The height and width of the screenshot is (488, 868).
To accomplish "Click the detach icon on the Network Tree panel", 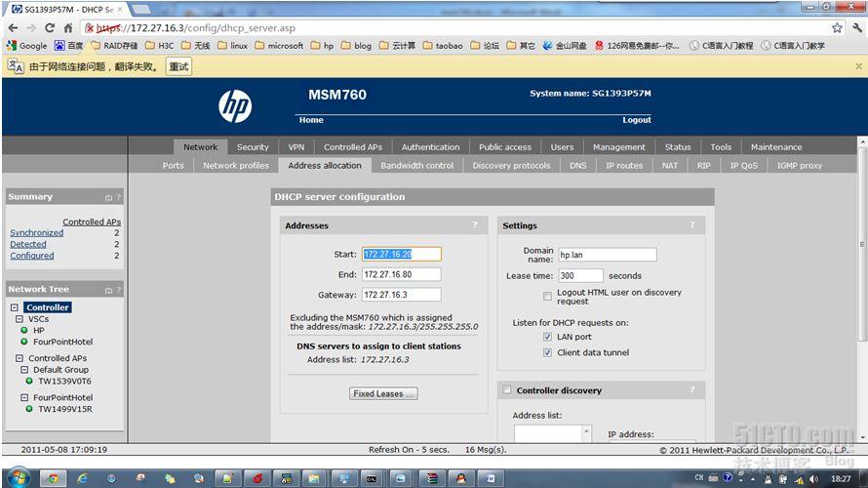I will click(x=108, y=290).
